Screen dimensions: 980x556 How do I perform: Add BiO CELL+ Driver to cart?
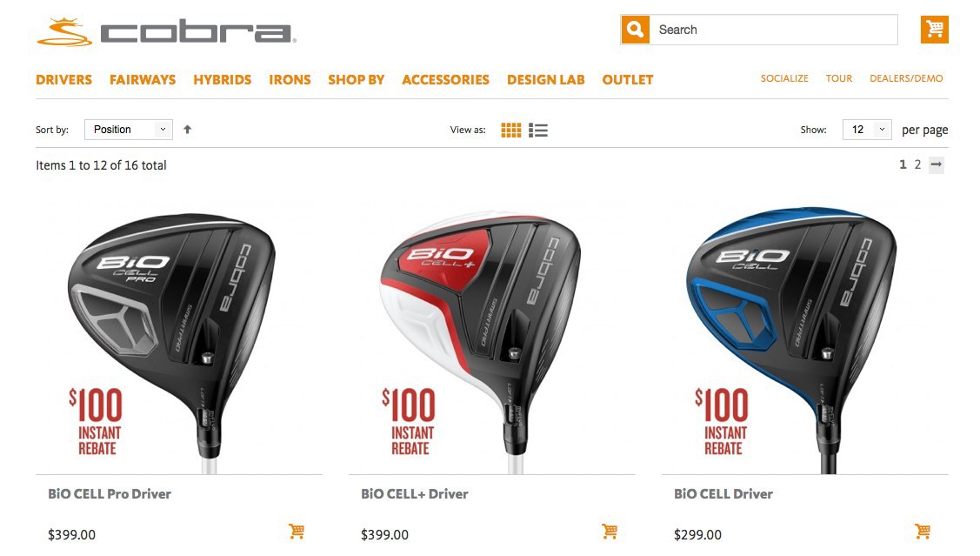610,532
